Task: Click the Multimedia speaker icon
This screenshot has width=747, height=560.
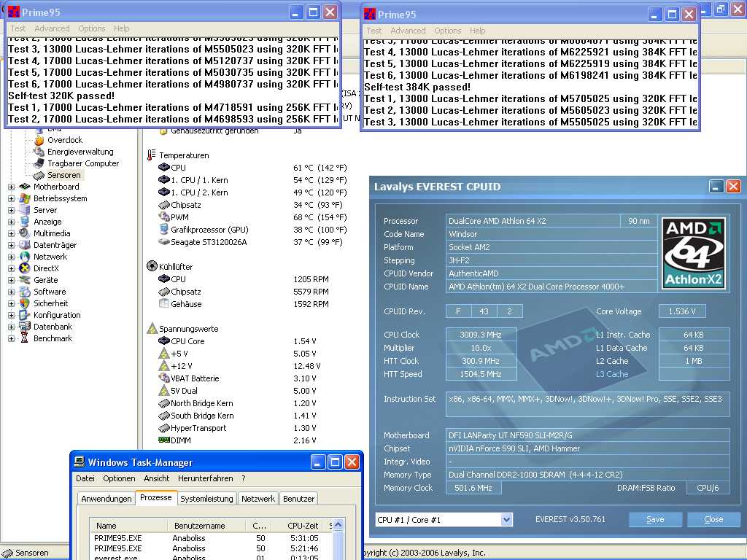Action: (25, 233)
